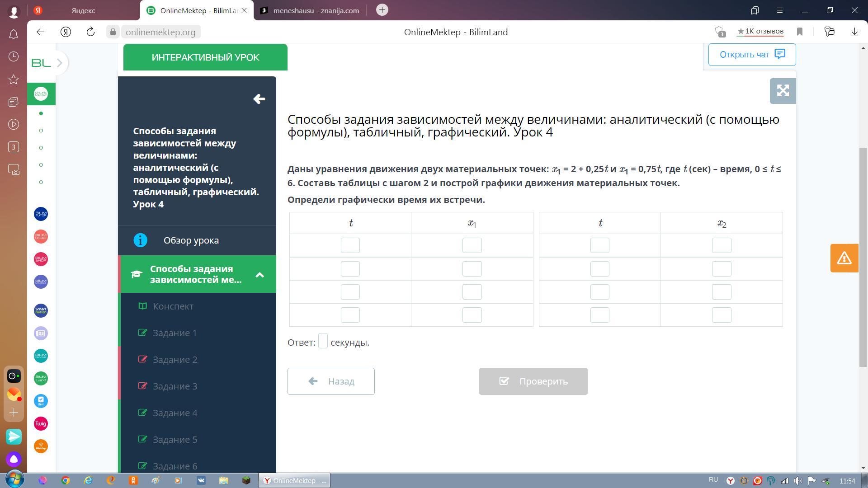Expand the BL side panel arrow
The height and width of the screenshot is (488, 868).
59,63
